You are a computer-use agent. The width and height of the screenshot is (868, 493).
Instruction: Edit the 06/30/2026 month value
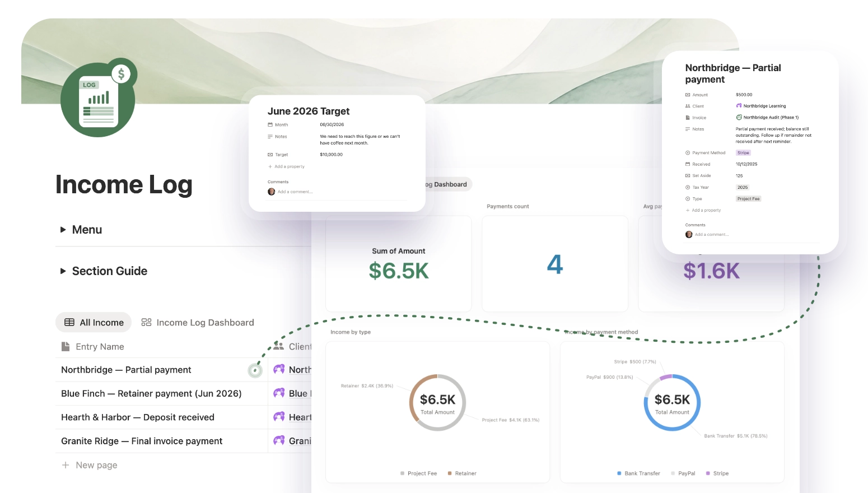pyautogui.click(x=332, y=125)
